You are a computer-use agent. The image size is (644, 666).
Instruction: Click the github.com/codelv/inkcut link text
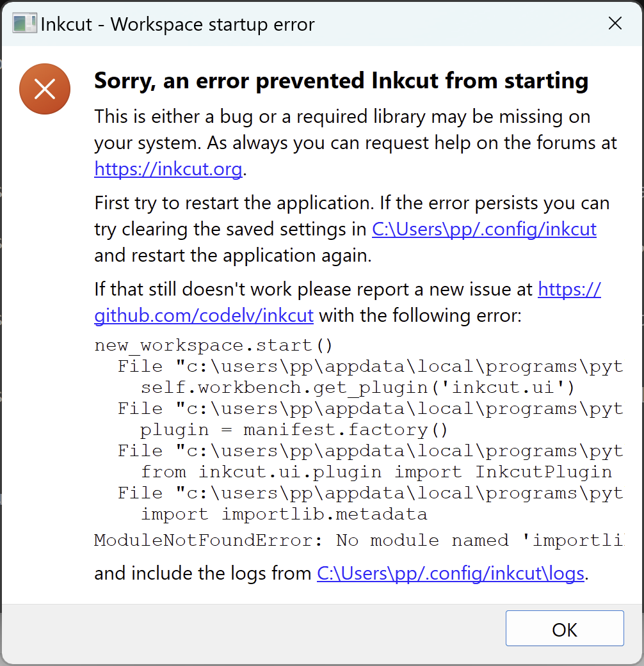pyautogui.click(x=204, y=315)
